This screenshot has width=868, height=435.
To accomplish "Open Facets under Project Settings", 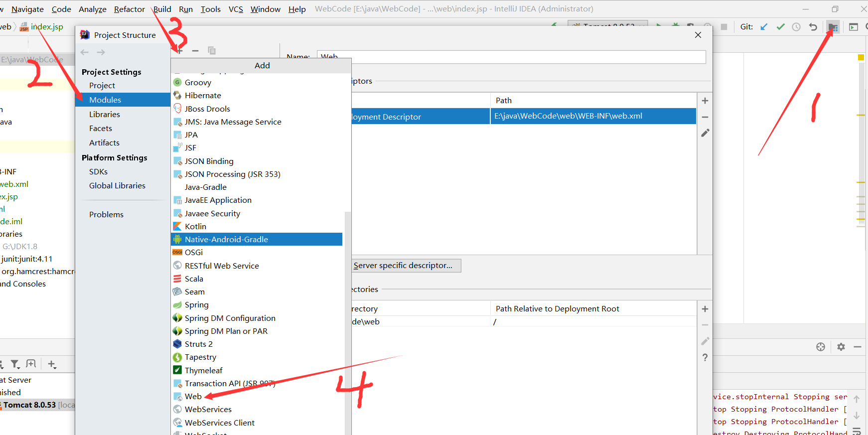I will 101,128.
